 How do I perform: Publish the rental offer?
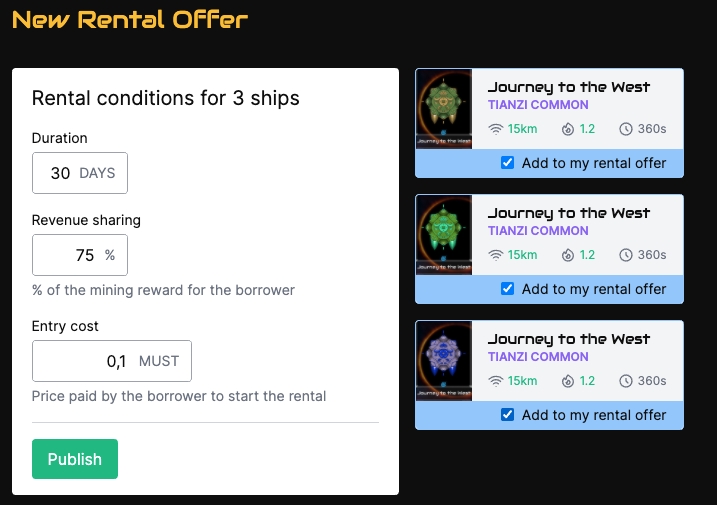[x=75, y=459]
